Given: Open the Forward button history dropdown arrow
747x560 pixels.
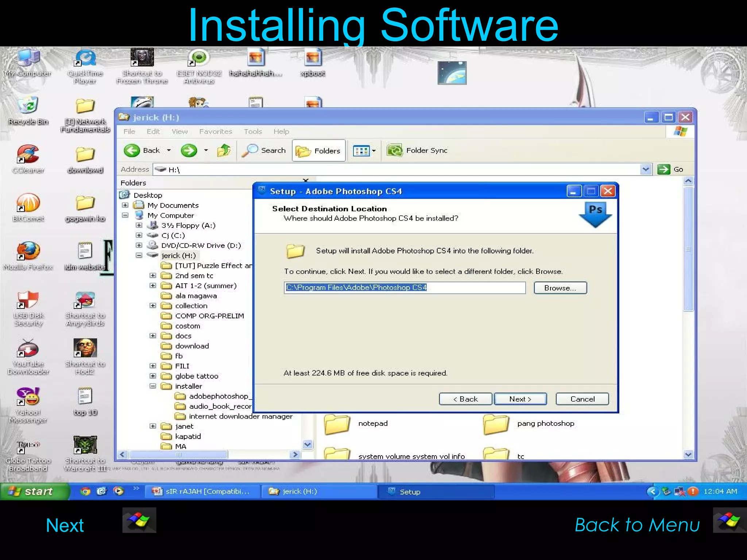Looking at the screenshot, I should (x=206, y=150).
